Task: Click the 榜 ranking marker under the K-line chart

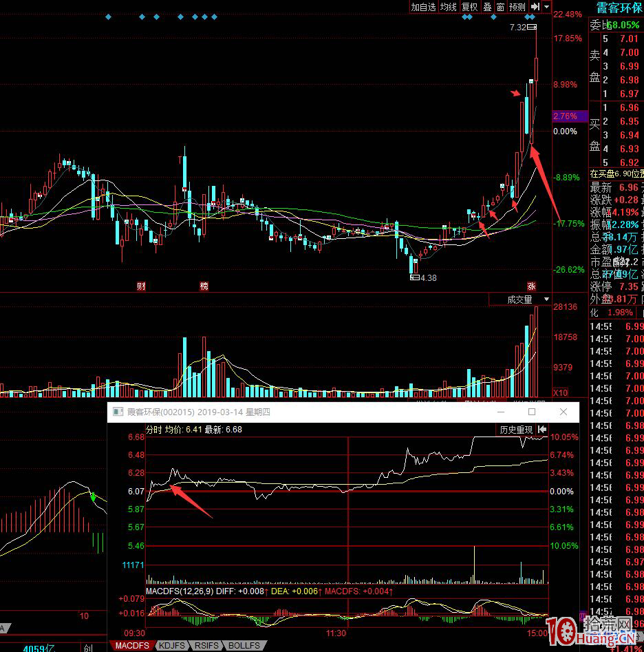Action: pyautogui.click(x=204, y=286)
